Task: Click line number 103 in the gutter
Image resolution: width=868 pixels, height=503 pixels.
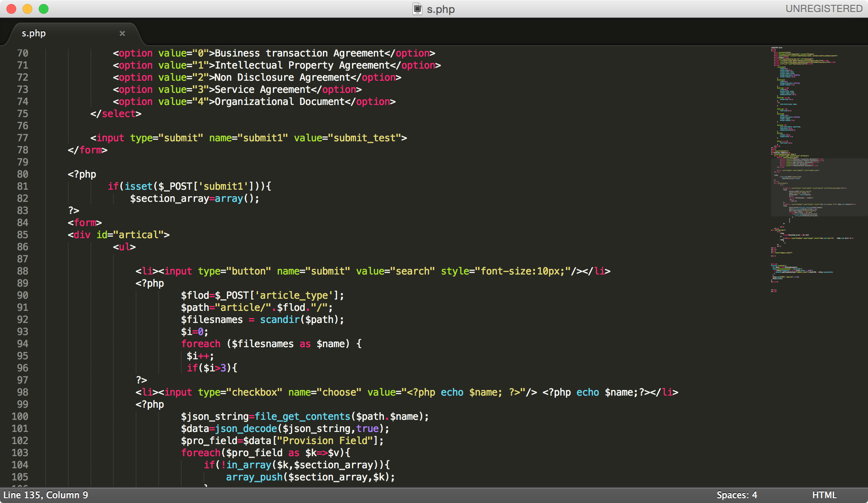Action: tap(20, 453)
